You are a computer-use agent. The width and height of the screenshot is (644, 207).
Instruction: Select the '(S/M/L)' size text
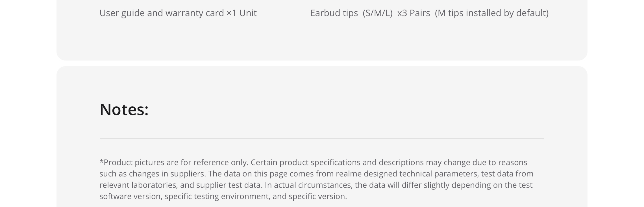(x=378, y=13)
